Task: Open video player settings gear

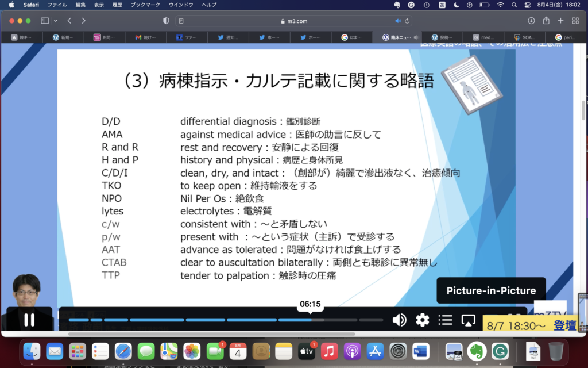Action: click(423, 320)
